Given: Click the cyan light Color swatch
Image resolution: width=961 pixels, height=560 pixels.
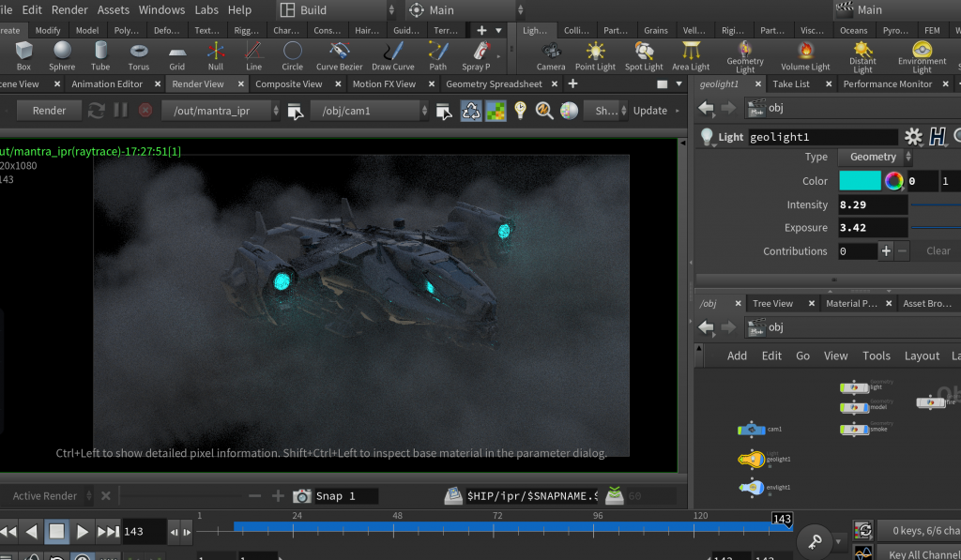Looking at the screenshot, I should pyautogui.click(x=860, y=181).
